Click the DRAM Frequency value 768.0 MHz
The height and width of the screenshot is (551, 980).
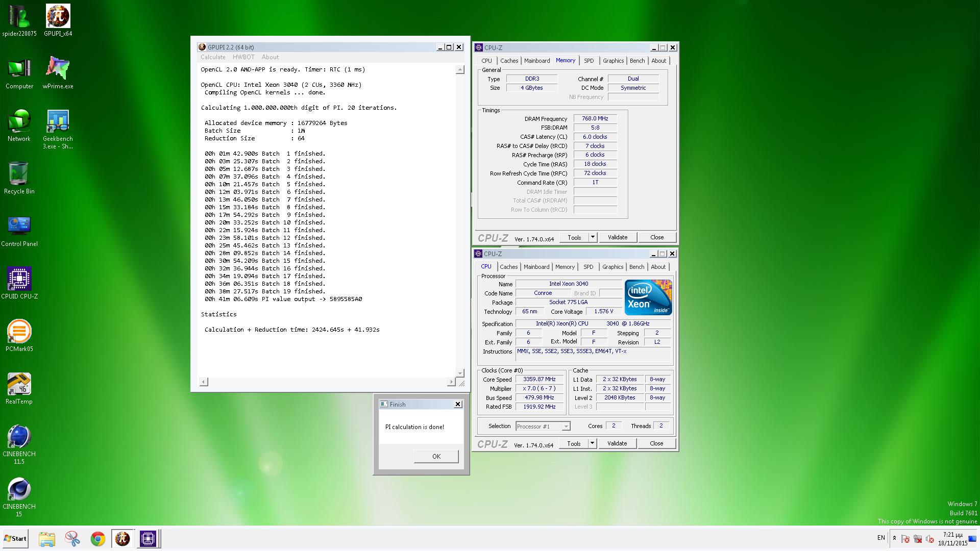click(x=595, y=118)
